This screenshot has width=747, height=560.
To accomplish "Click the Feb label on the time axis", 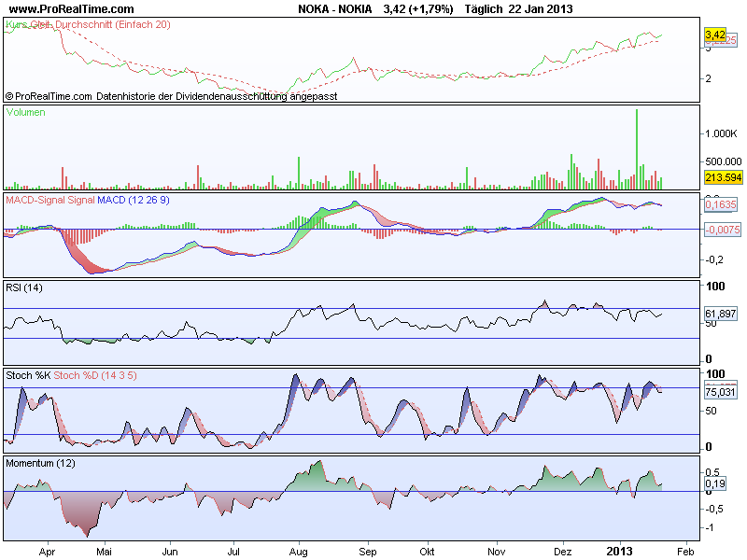I will point(685,552).
